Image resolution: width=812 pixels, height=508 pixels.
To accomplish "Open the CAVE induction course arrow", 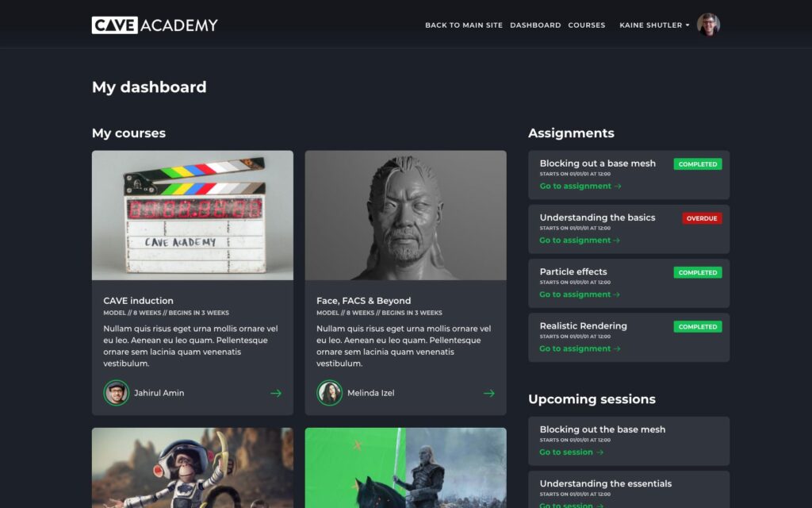I will (276, 394).
